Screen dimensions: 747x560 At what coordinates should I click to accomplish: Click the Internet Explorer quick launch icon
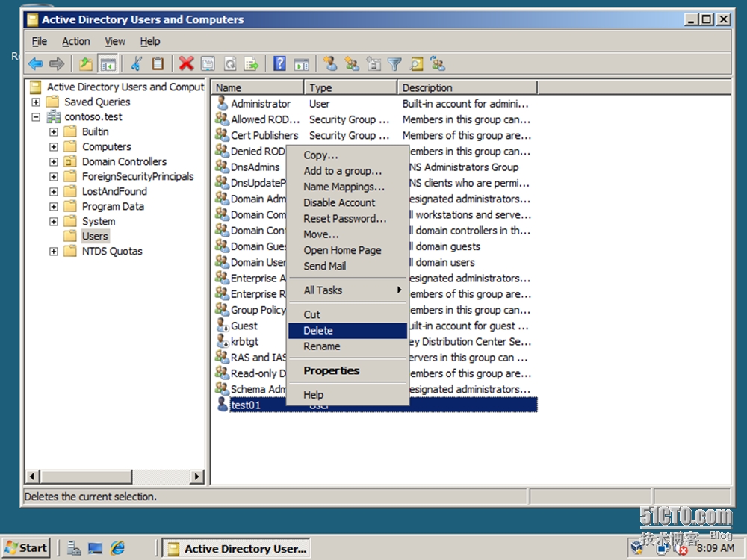(118, 548)
